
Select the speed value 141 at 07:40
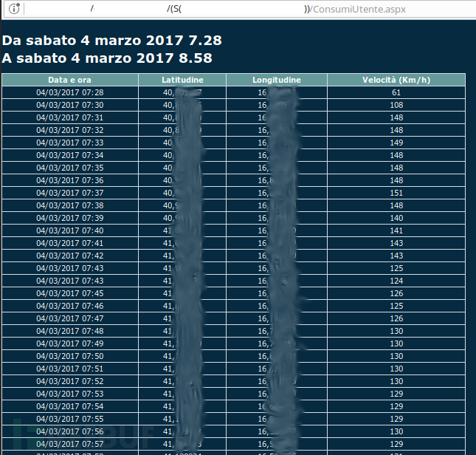click(x=396, y=230)
